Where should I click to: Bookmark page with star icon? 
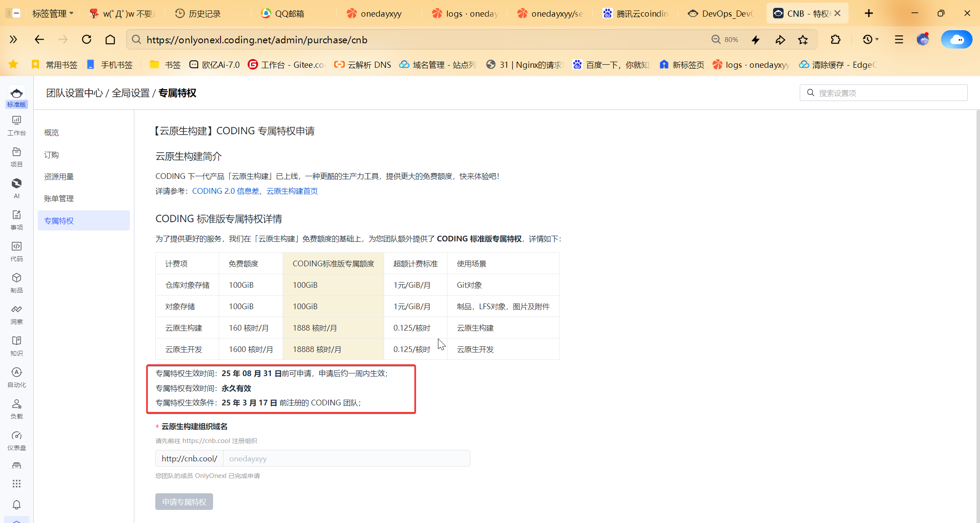(x=803, y=40)
